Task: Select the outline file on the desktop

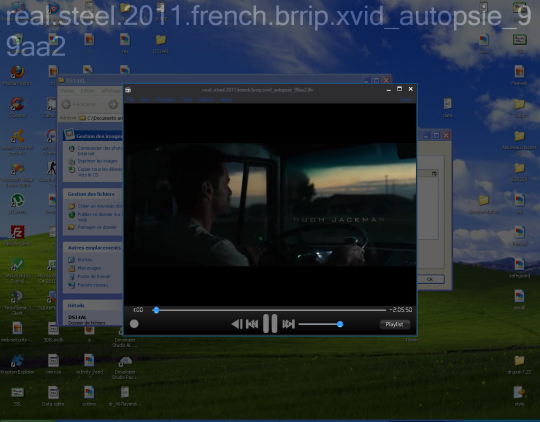Action: click(x=89, y=397)
